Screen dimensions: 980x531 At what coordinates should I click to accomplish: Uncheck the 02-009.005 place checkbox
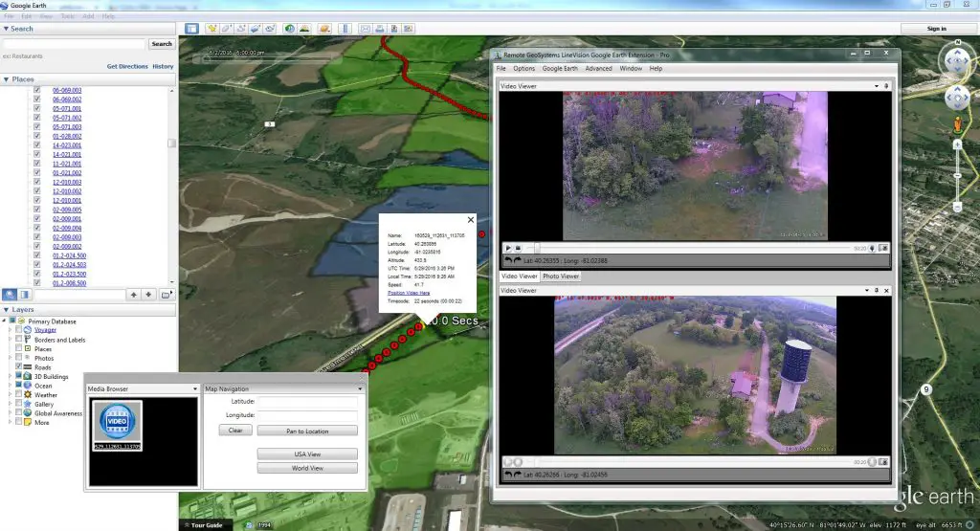pos(37,210)
